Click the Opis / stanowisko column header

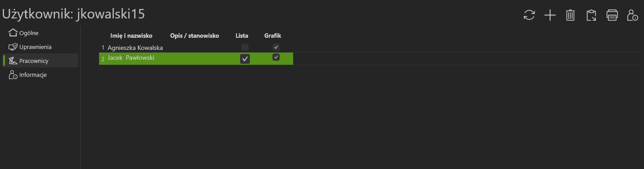point(195,36)
